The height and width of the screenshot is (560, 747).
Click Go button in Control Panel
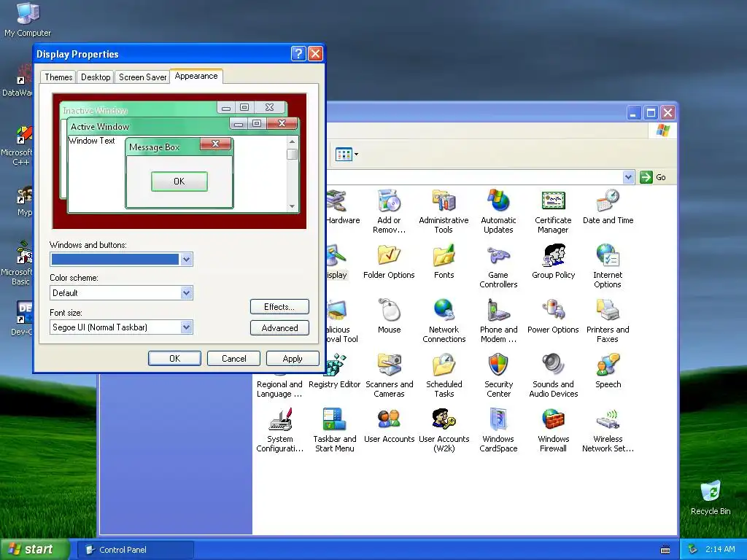point(653,177)
